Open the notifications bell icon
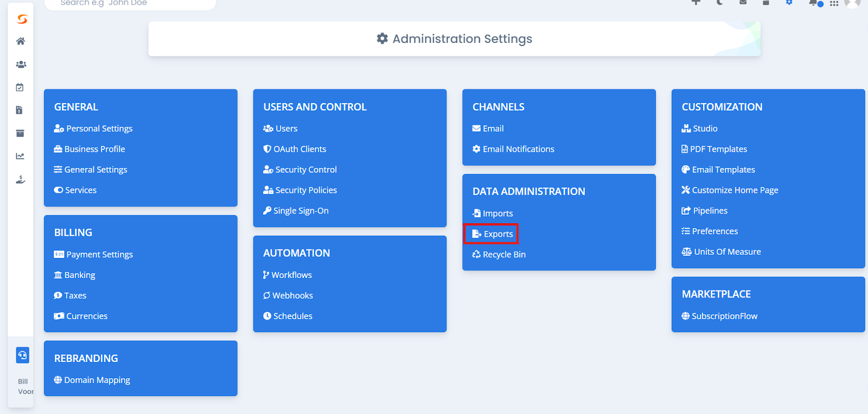This screenshot has width=868, height=414. coord(813,3)
